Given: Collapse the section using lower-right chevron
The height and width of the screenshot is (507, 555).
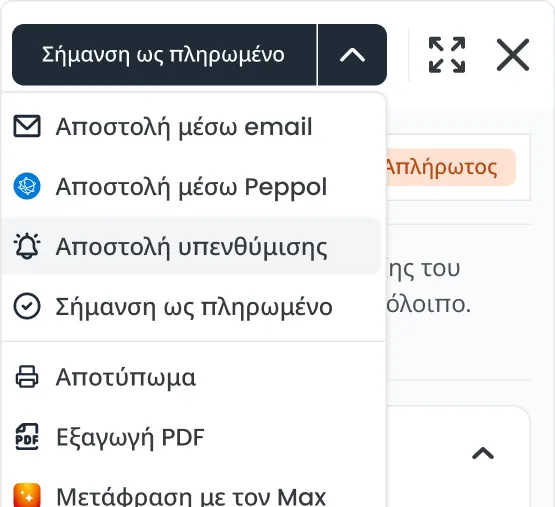Looking at the screenshot, I should coord(483,453).
